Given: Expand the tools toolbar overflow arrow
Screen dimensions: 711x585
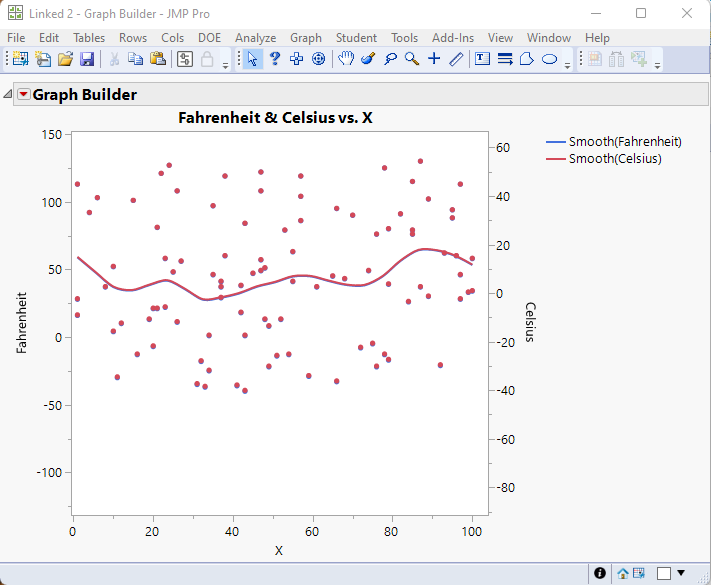Looking at the screenshot, I should (567, 66).
